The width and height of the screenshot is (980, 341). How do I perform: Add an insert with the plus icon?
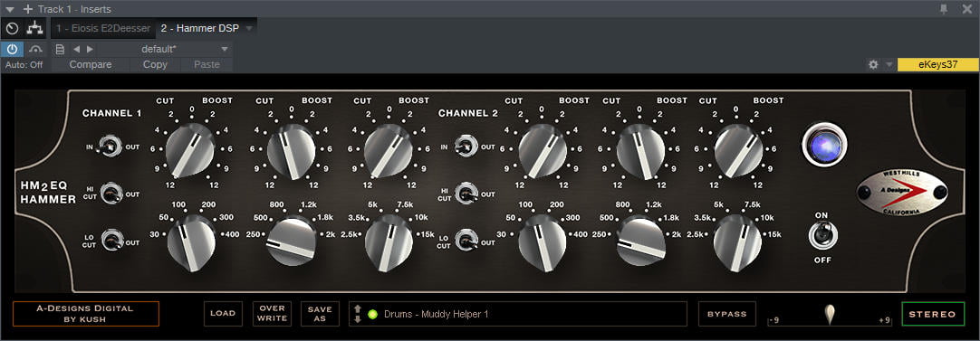coord(27,9)
